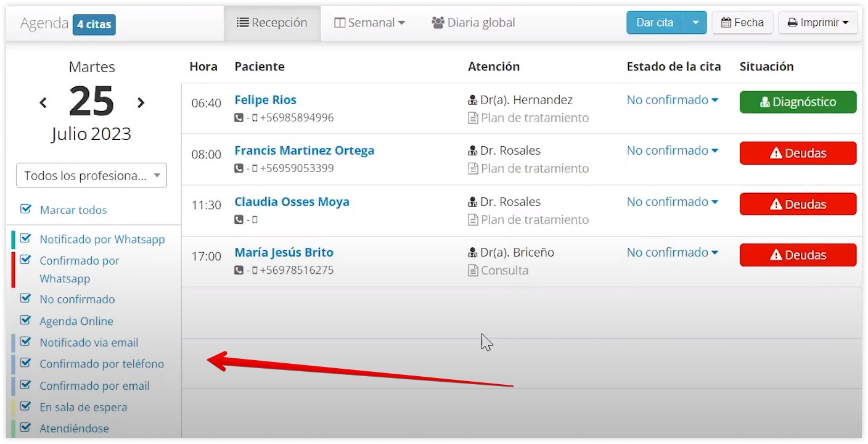Click phone number +56978516275
Image resolution: width=868 pixels, height=444 pixels.
click(x=297, y=270)
